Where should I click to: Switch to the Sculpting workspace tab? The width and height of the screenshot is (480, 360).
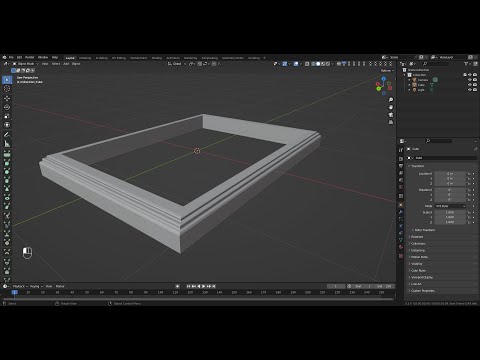click(102, 58)
